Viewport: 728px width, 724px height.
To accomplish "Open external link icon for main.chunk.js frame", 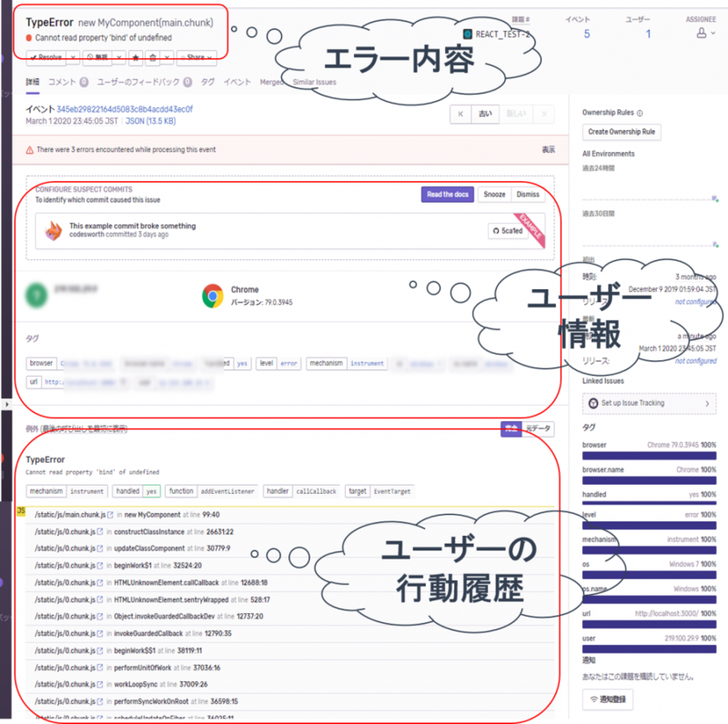I will 110,515.
